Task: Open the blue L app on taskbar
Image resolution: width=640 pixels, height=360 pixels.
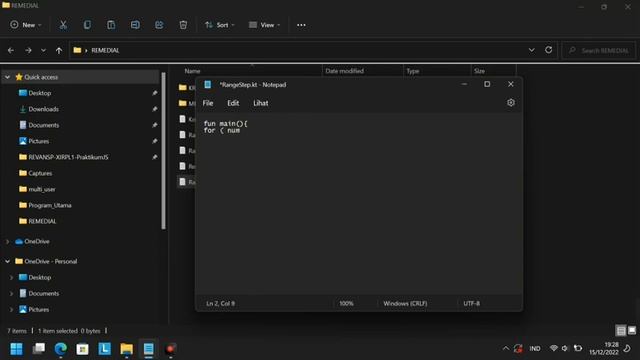Action: point(104,349)
